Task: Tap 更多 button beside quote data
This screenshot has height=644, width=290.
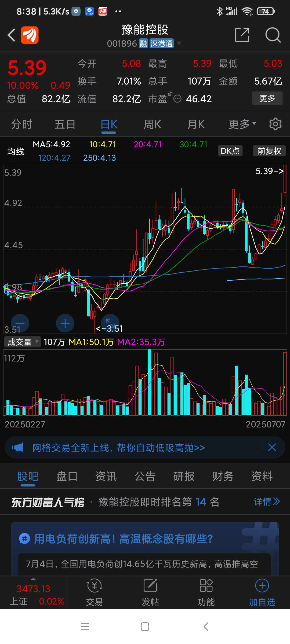Action: point(267,98)
